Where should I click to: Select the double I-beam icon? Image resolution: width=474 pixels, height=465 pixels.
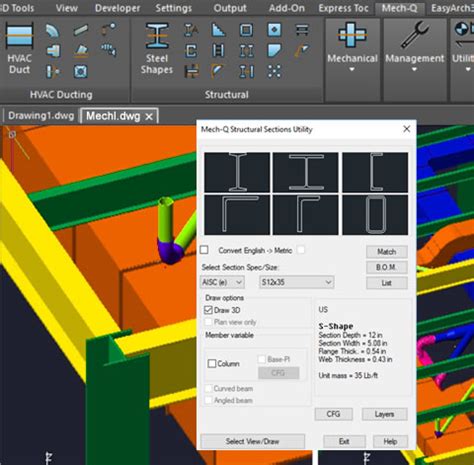pyautogui.click(x=246, y=51)
